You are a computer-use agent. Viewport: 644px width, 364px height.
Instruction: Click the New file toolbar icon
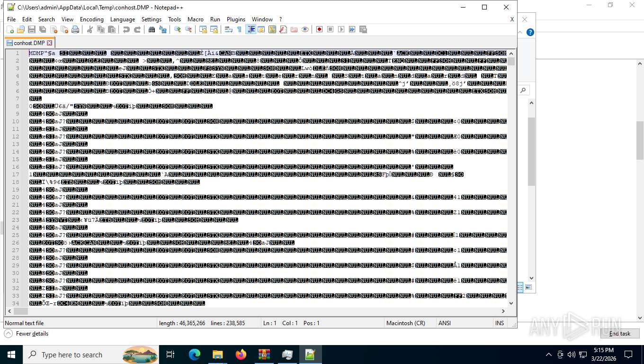[10, 29]
